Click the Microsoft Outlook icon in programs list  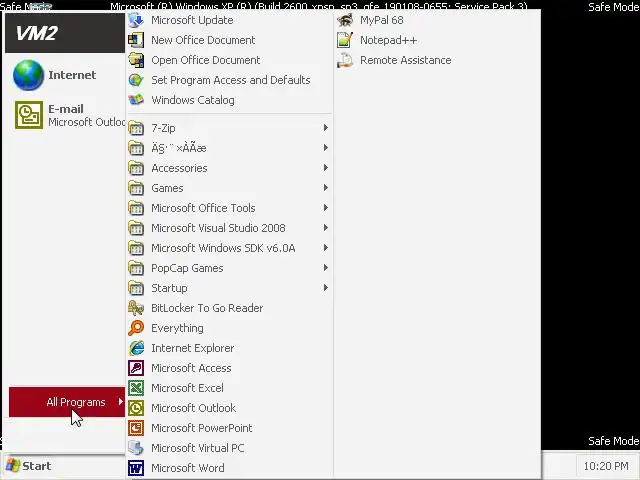(136, 408)
